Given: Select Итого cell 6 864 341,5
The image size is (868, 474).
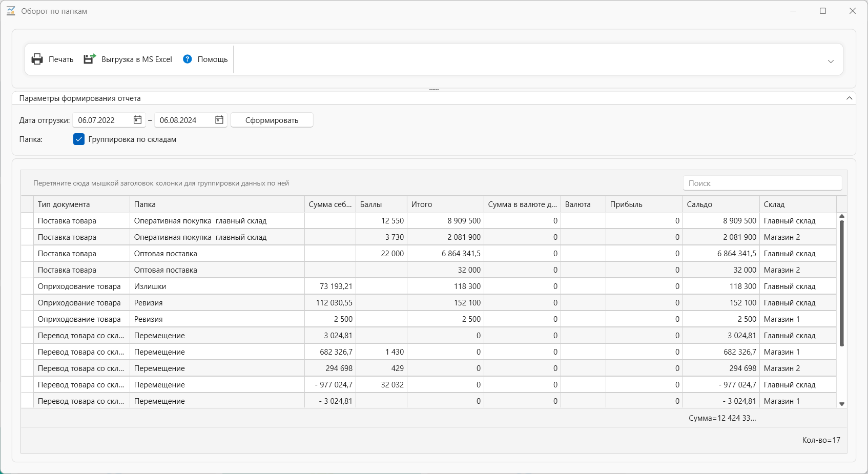Looking at the screenshot, I should pyautogui.click(x=445, y=254).
